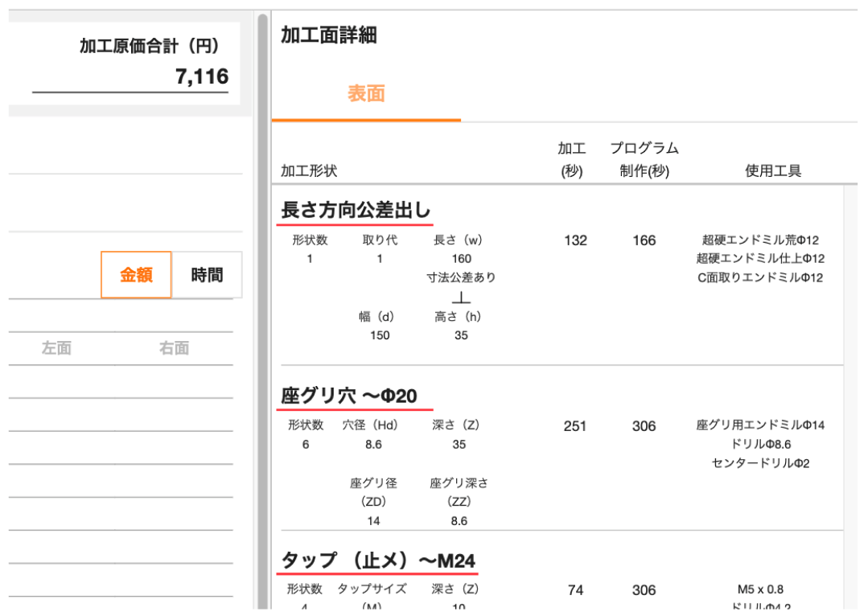Image resolution: width=868 pixels, height=616 pixels.
Task: Click the 加工(秒) column header
Action: (x=572, y=159)
